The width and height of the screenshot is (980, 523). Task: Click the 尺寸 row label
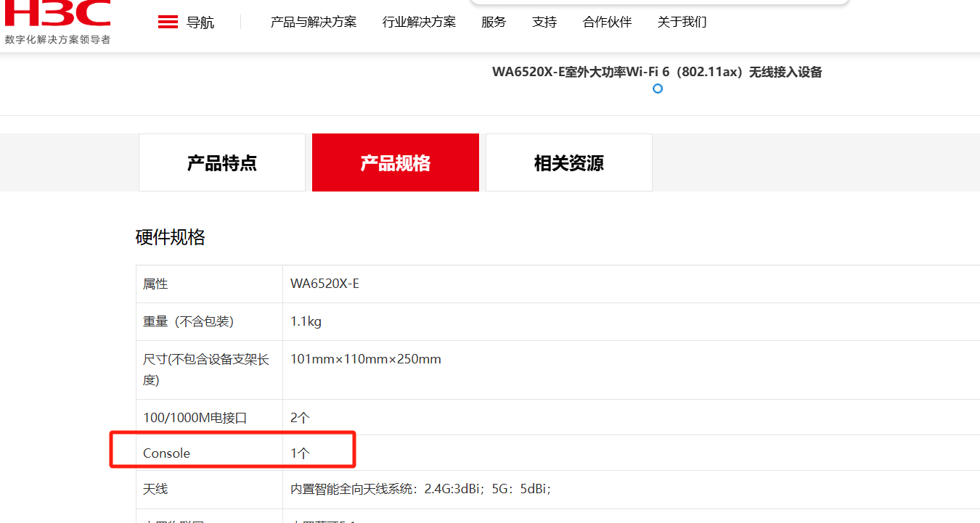(206, 369)
